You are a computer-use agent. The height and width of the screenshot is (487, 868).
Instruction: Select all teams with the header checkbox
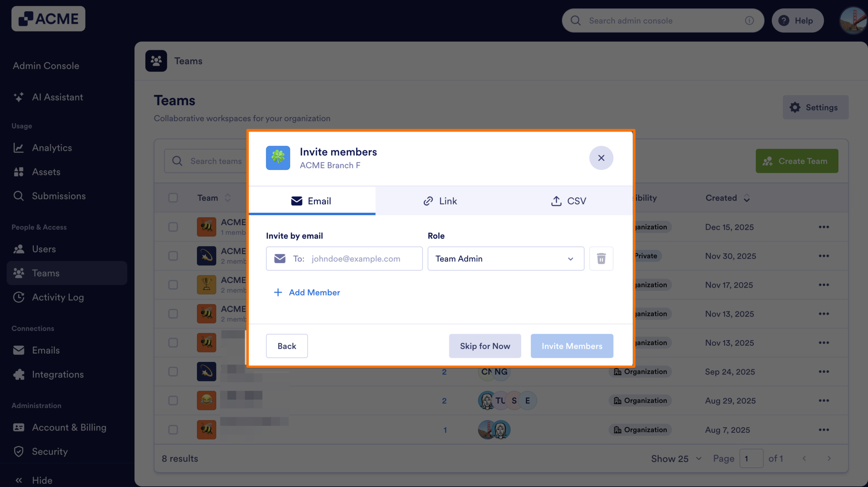[x=173, y=198]
